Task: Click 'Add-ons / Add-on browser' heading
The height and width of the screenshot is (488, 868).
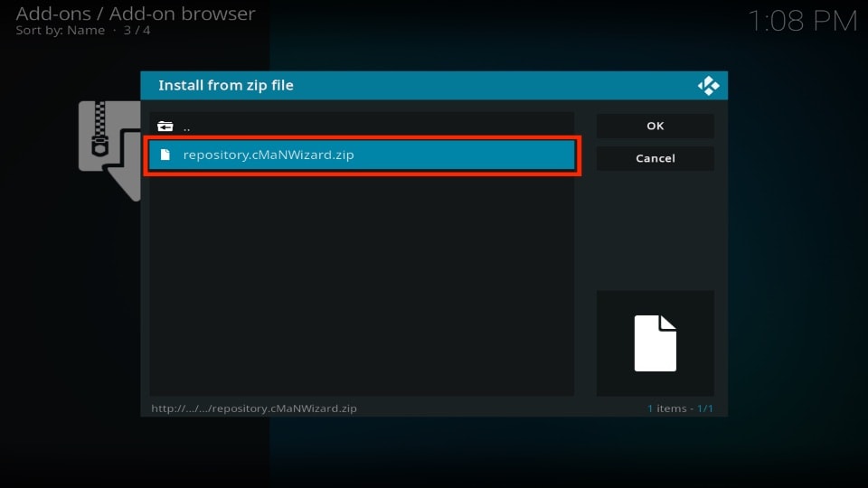Action: pos(136,14)
